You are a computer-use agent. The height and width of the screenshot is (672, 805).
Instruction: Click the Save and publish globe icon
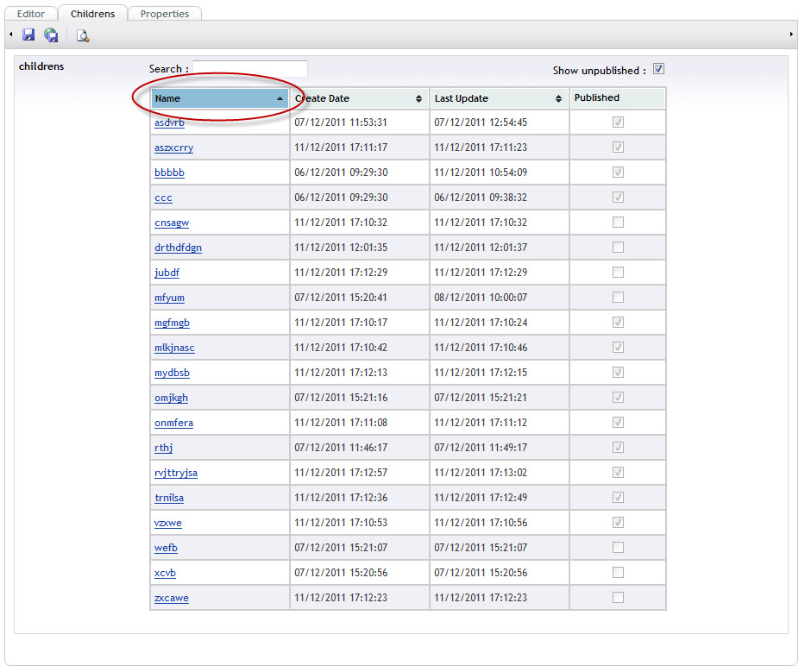click(x=51, y=35)
